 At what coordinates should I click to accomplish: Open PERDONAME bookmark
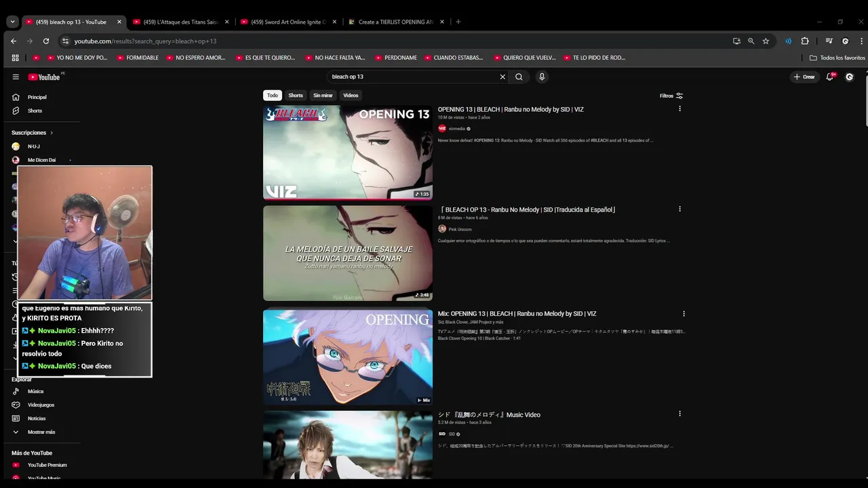396,58
